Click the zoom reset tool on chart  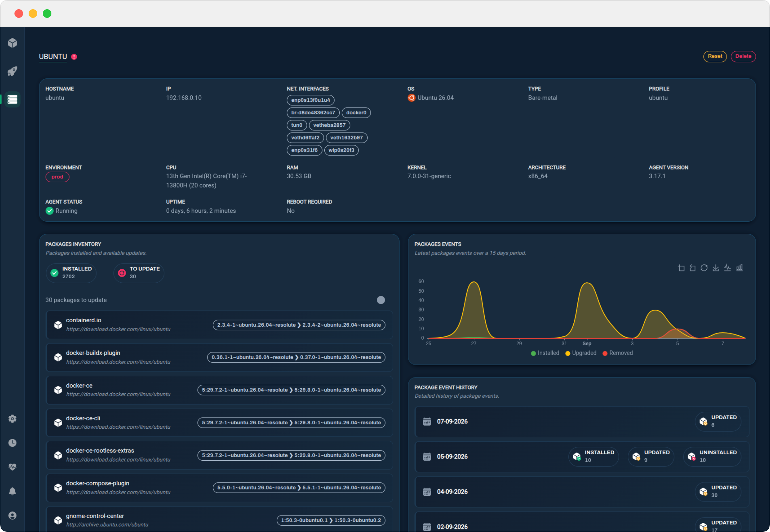[x=692, y=268]
